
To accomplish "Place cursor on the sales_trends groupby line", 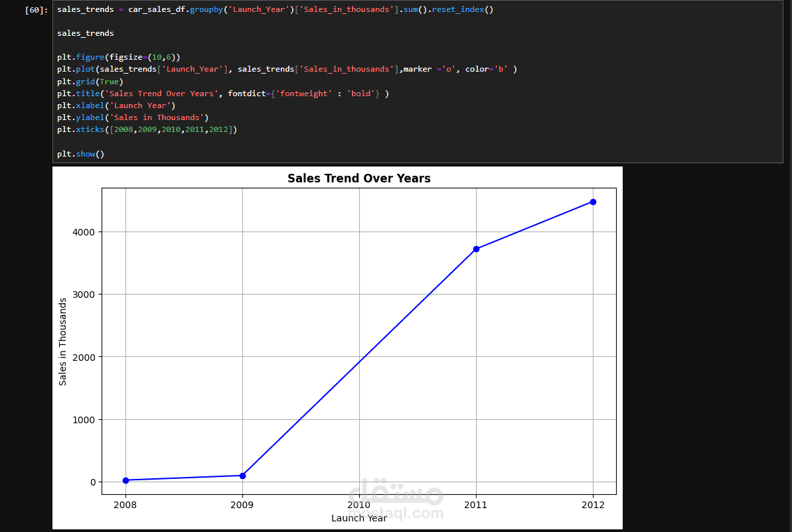I will 276,9.
